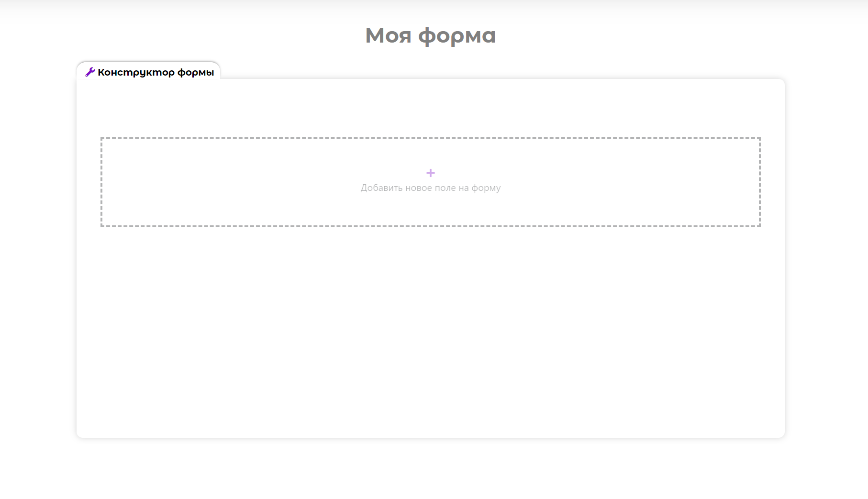Click the dashed box's top border
Screen dimensions: 868x499
point(431,138)
